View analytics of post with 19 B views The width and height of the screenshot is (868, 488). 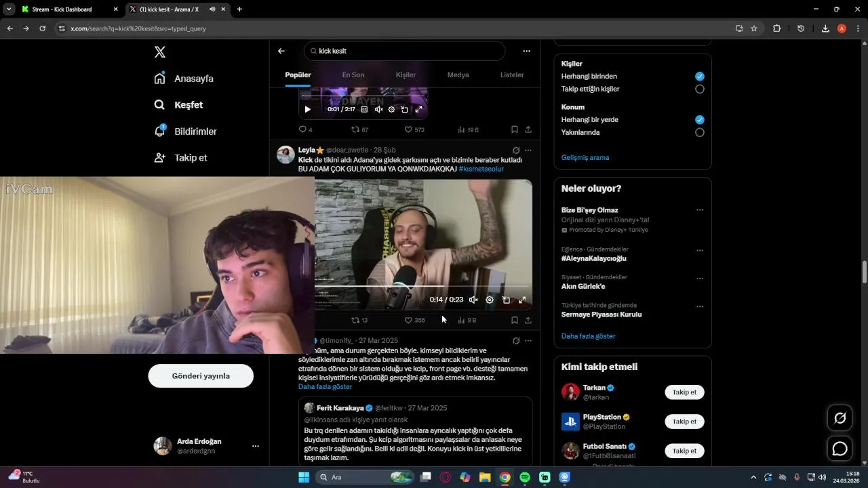468,129
